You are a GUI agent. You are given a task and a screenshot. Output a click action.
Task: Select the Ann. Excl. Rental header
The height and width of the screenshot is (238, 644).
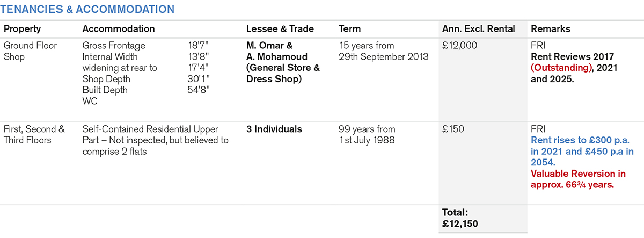478,29
